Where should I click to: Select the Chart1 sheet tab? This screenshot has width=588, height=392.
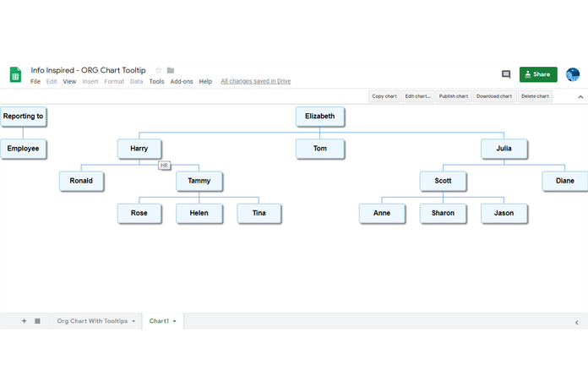[x=159, y=321]
